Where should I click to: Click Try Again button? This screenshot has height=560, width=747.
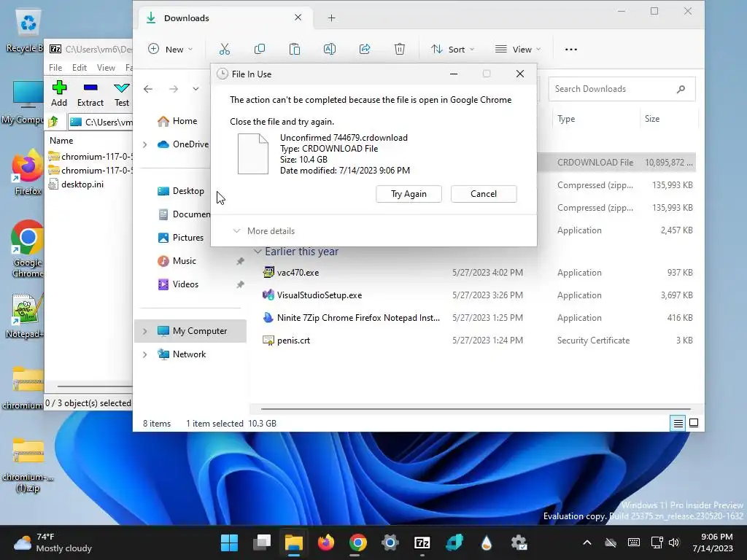pyautogui.click(x=409, y=194)
